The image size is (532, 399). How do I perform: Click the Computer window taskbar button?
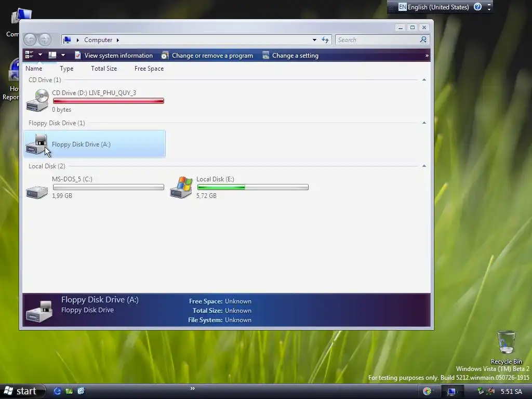pos(451,392)
